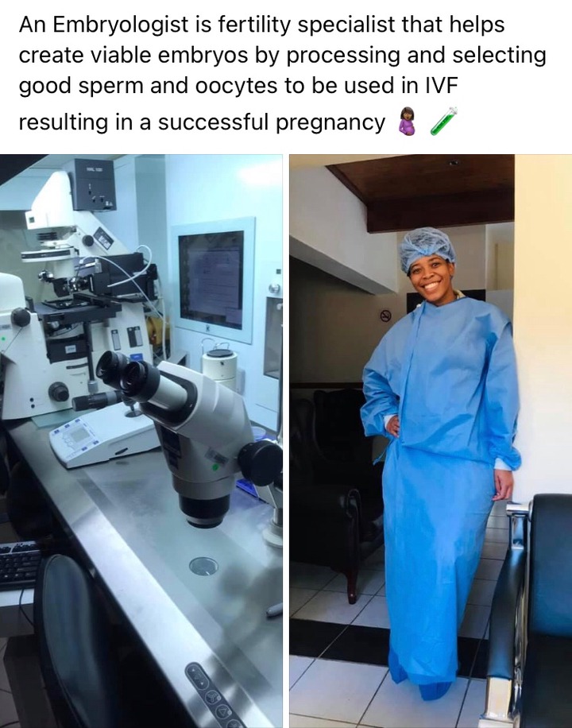Click the black focus knob on stereo microscope
This screenshot has height=728, width=572.
click(x=261, y=463)
